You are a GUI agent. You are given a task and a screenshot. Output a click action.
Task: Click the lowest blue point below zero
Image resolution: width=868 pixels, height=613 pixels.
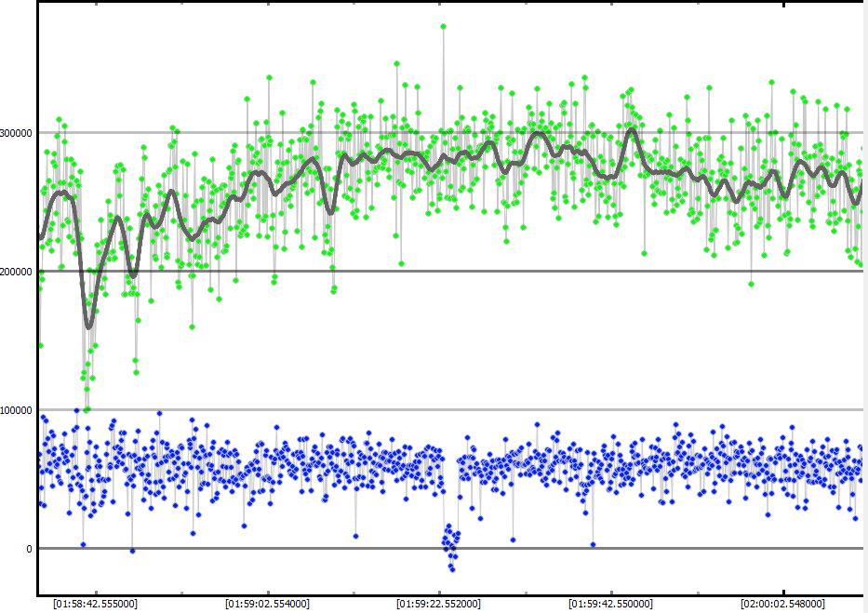coord(452,568)
